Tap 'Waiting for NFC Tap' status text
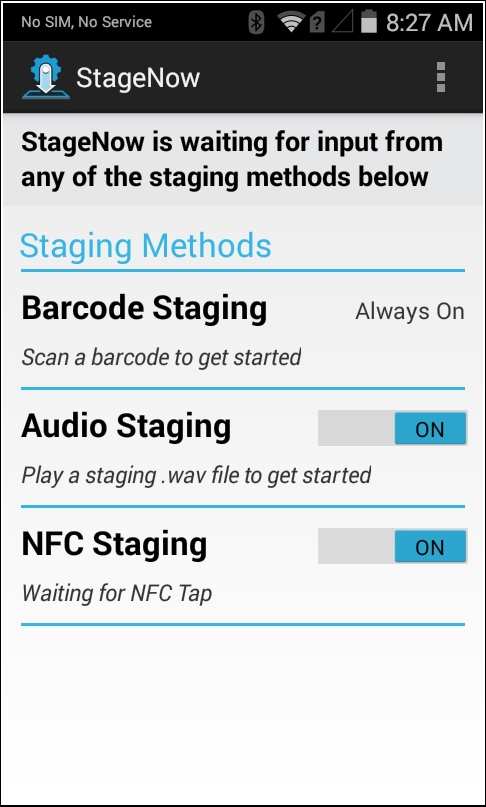 coord(117,593)
